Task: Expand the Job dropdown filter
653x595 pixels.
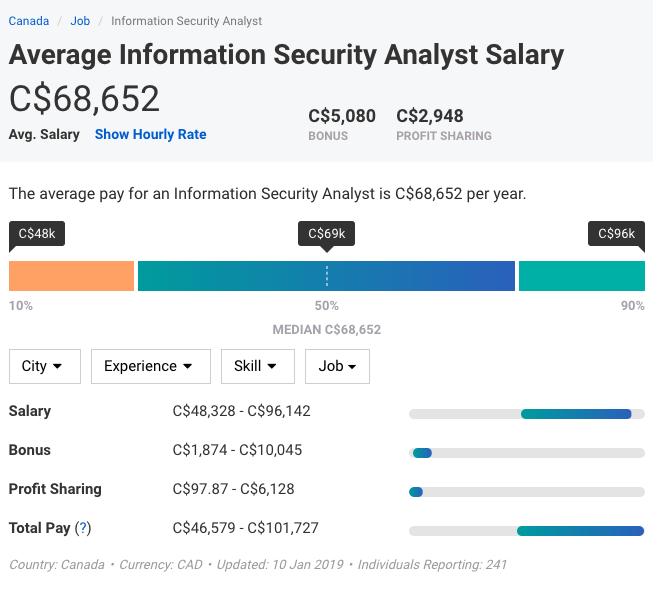Action: (x=337, y=366)
